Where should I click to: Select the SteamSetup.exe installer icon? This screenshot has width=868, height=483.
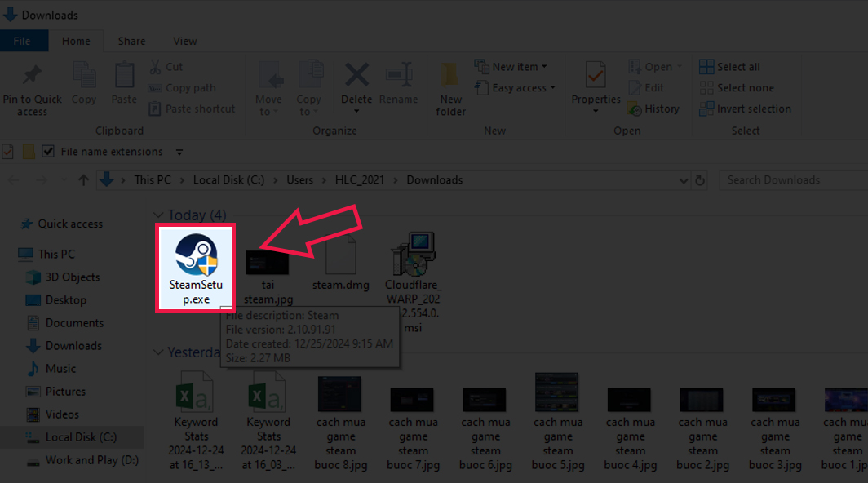pos(196,255)
